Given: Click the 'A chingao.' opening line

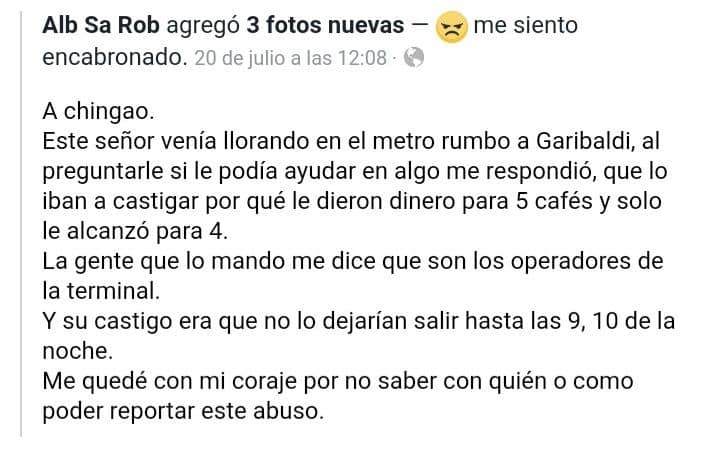Looking at the screenshot, I should [98, 112].
